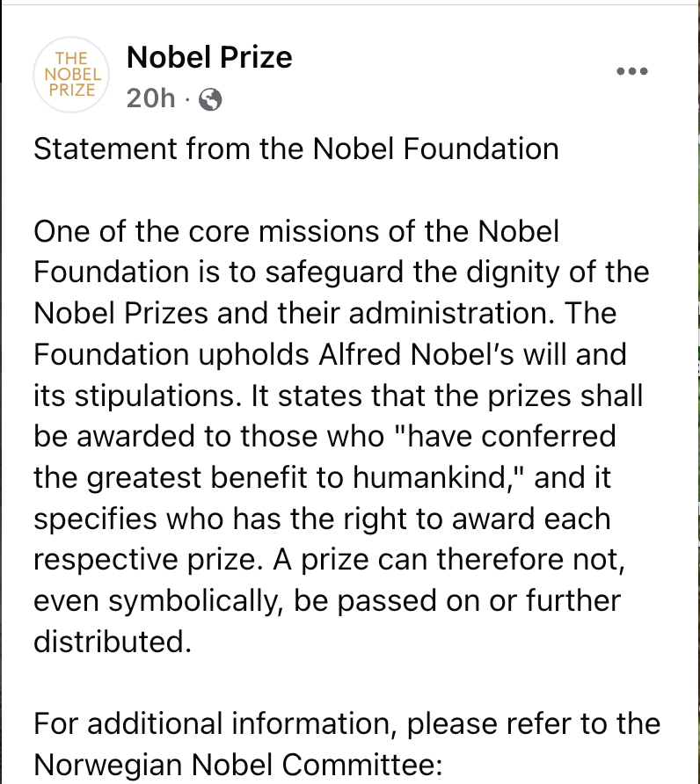700x784 pixels.
Task: Click the word "symbolically" in the post
Action: [x=217, y=600]
